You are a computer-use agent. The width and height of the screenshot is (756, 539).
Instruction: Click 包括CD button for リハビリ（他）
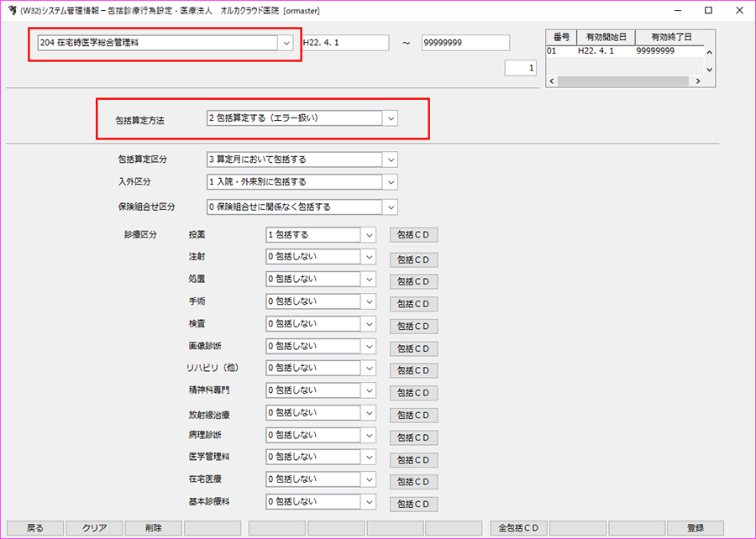(x=413, y=370)
